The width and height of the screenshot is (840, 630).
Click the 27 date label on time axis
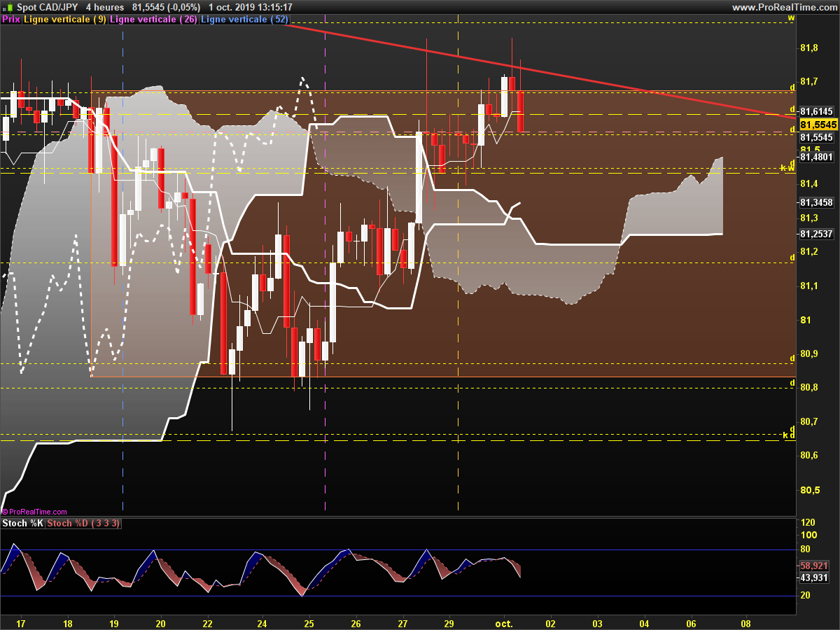click(x=402, y=623)
